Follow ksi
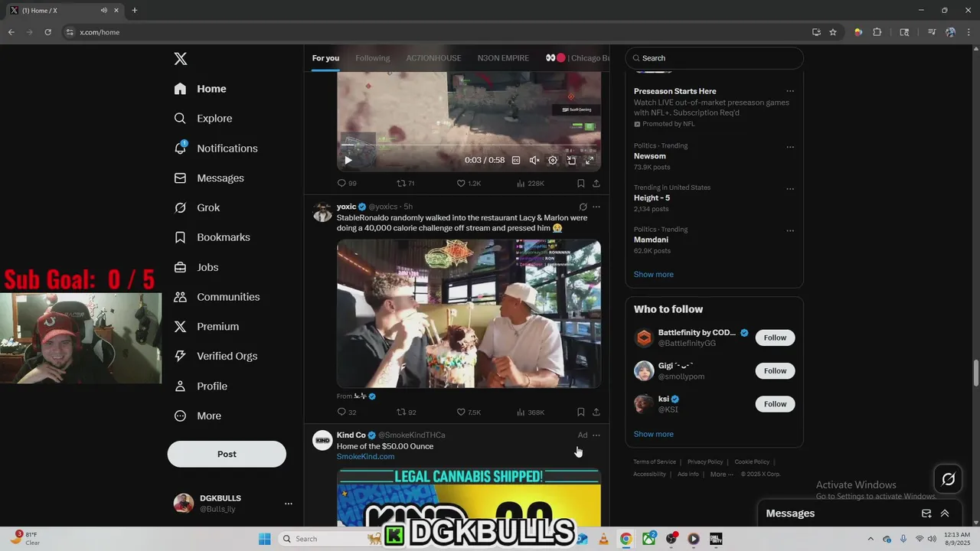980x551 pixels. click(x=775, y=404)
